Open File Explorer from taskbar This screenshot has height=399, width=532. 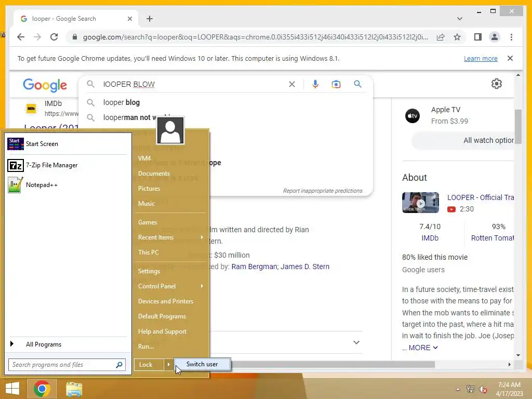74,389
